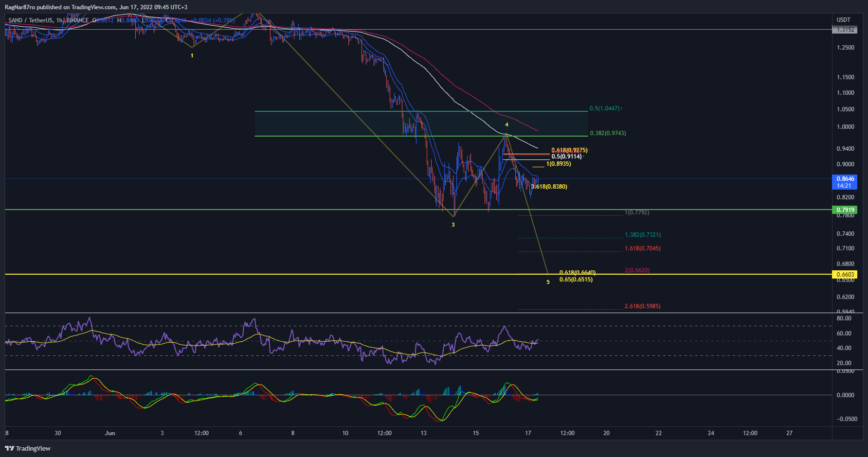
Task: Click the 0.5(0.9114) retracement label
Action: 566,157
